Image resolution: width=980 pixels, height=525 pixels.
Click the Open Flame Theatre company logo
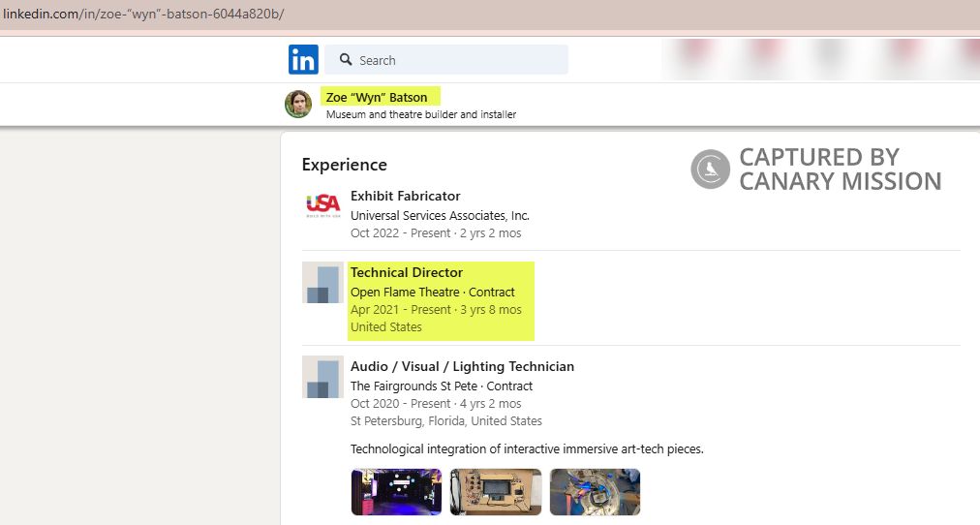point(322,283)
